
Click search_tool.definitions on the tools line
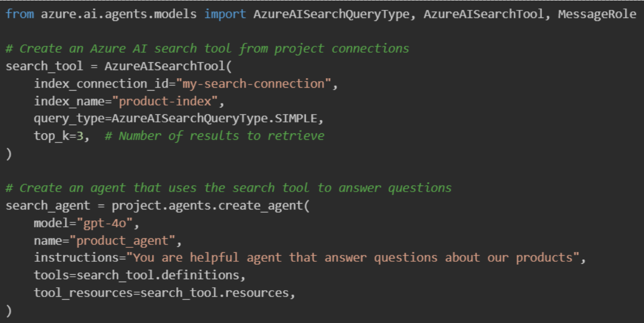point(161,275)
